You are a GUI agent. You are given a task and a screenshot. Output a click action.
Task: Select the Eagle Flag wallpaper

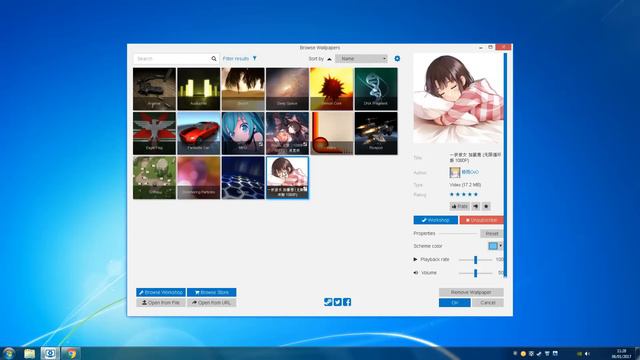[x=154, y=133]
